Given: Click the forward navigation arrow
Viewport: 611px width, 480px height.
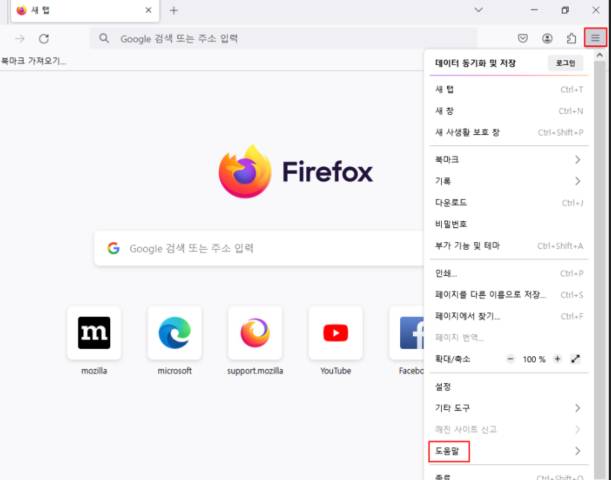Looking at the screenshot, I should pyautogui.click(x=20, y=39).
